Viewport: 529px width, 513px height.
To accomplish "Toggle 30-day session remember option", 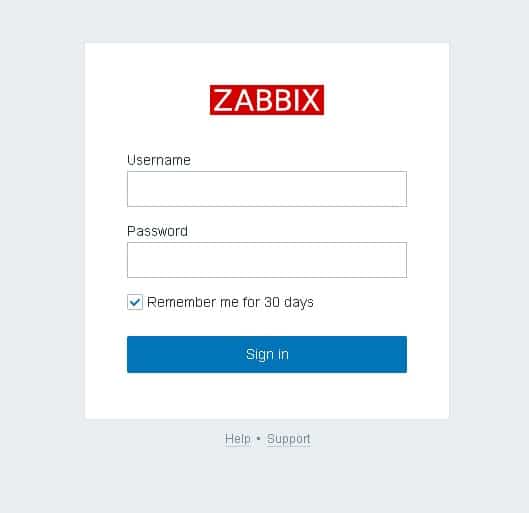I will pyautogui.click(x=135, y=302).
